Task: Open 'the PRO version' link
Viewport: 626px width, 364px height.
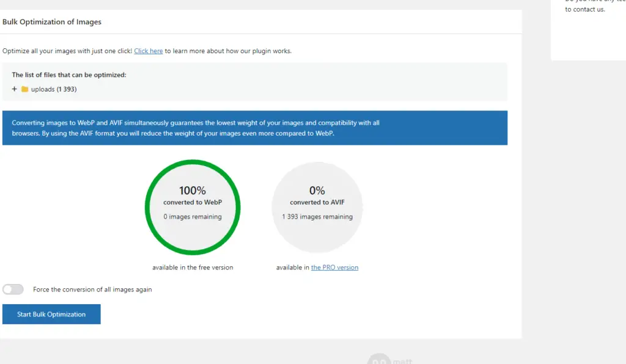Action: pos(334,268)
